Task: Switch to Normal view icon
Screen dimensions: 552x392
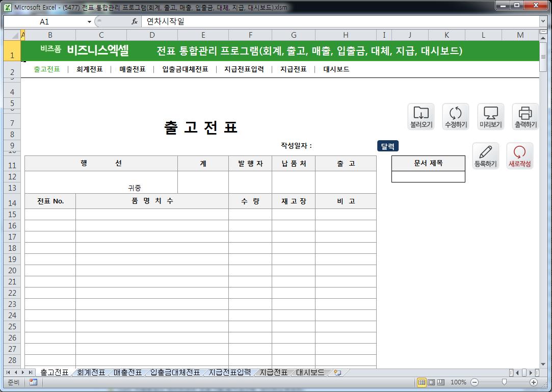Action: (422, 382)
